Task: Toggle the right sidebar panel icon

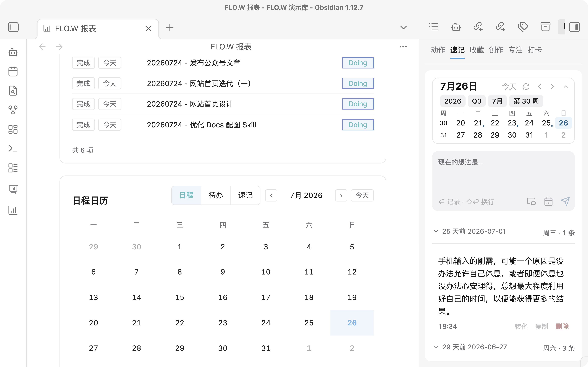Action: pos(574,27)
